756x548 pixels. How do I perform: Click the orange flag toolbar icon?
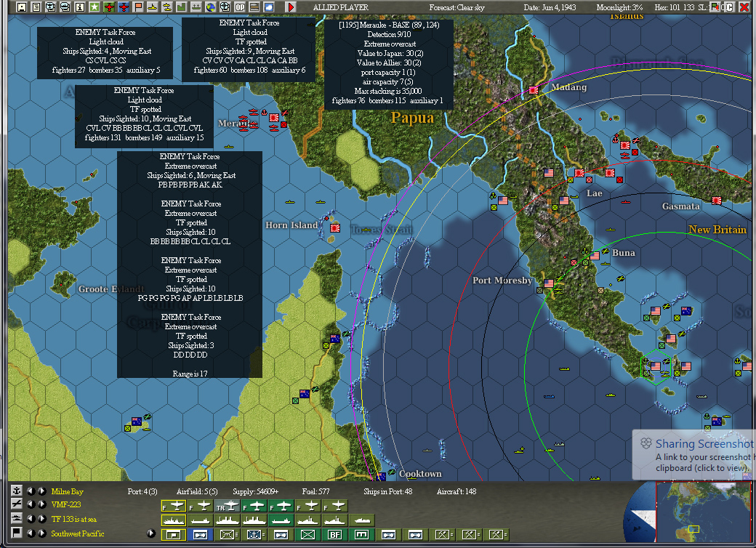tap(138, 7)
